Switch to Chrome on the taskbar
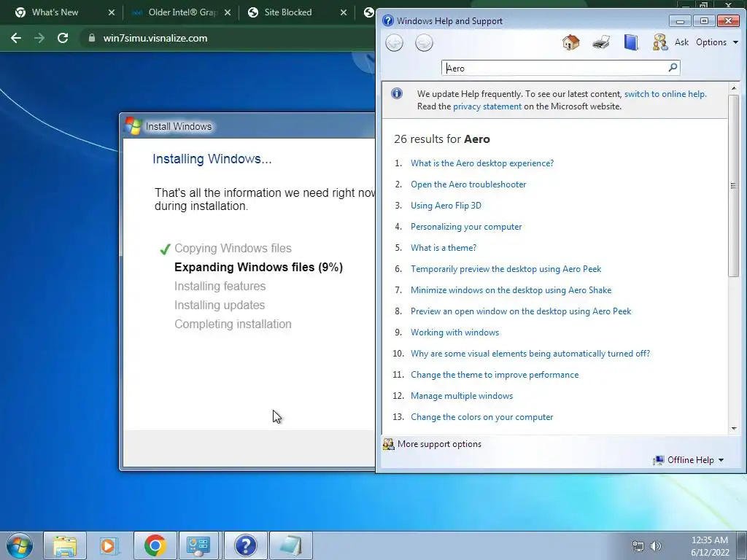This screenshot has width=747, height=560. pos(155,545)
